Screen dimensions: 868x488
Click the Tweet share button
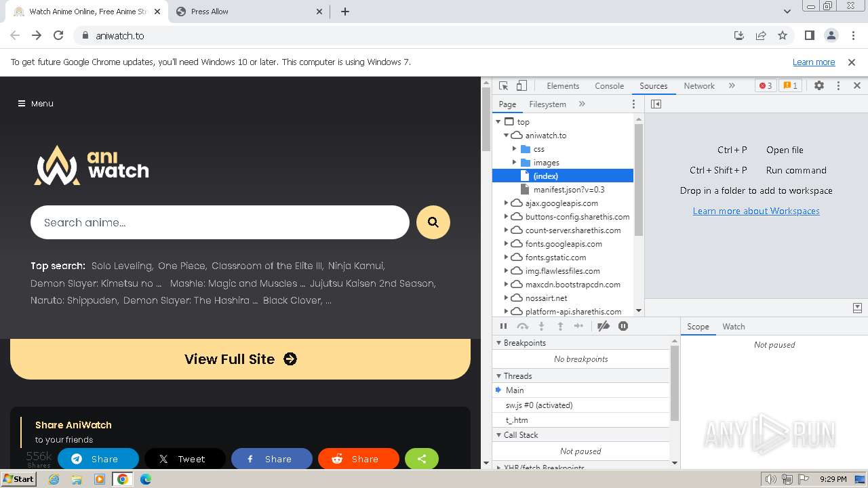tap(184, 459)
